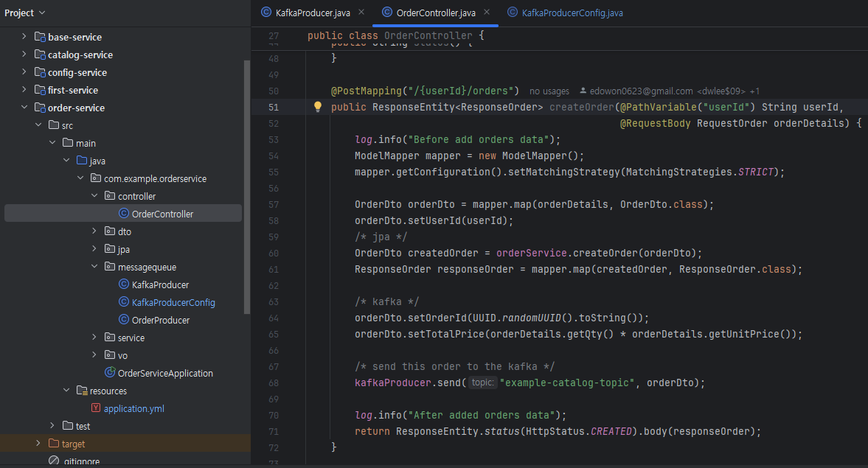Viewport: 868px width, 468px height.
Task: Click orderService reference on line 60
Action: [532, 254]
